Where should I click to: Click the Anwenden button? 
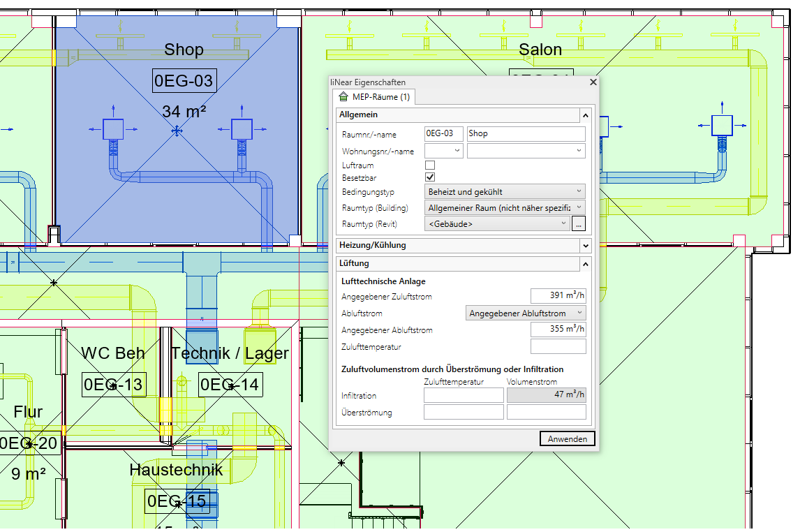(x=568, y=438)
